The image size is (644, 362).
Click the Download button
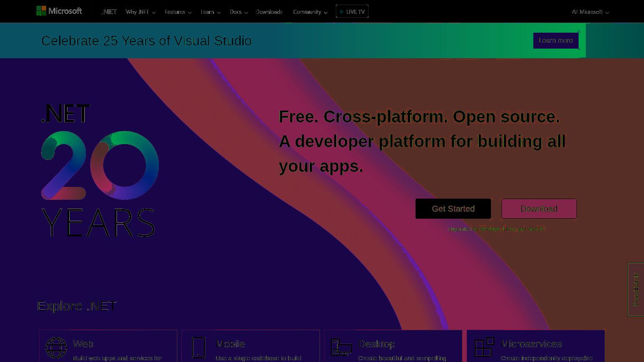coord(539,209)
